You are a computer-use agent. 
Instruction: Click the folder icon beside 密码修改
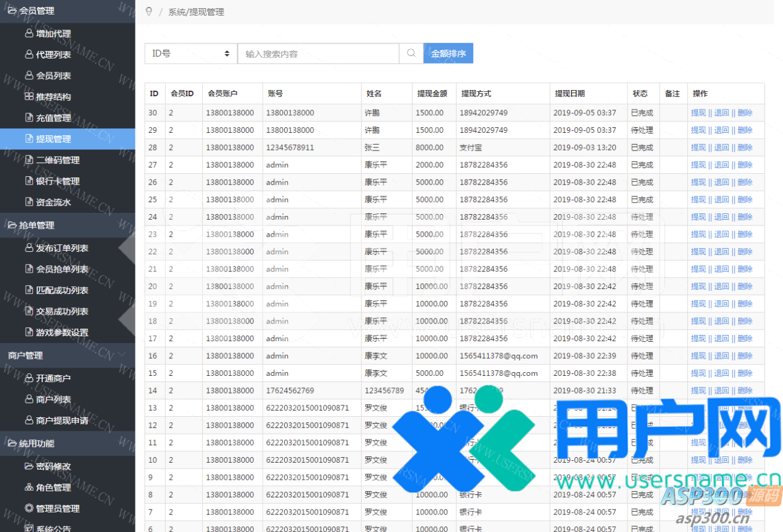(29, 467)
